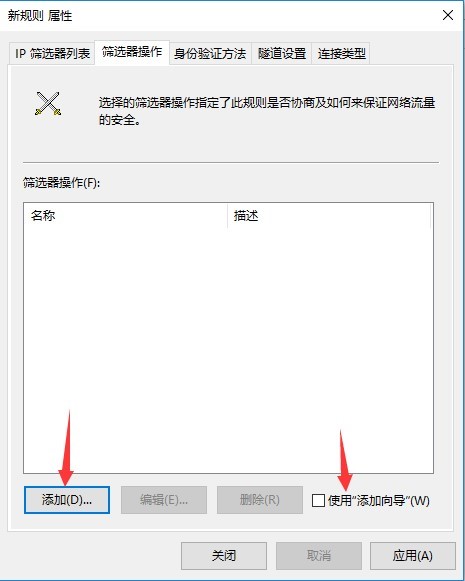The width and height of the screenshot is (465, 581).
Task: Click the 关闭 button
Action: (x=224, y=556)
